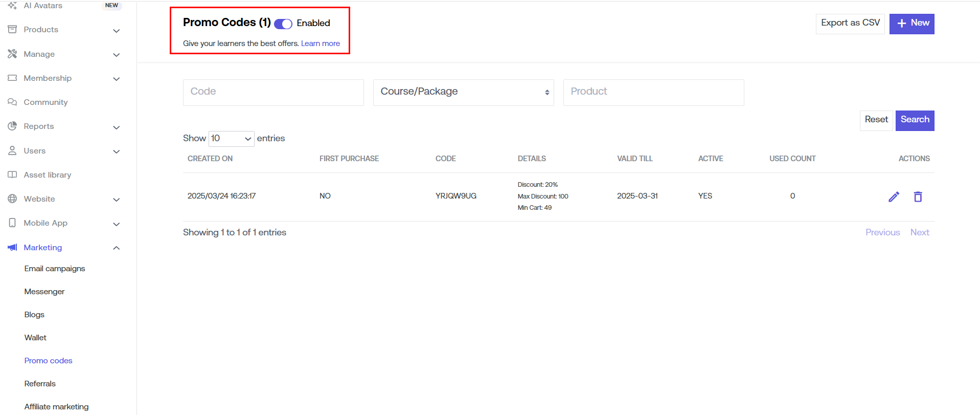Click the Code search input field
This screenshot has width=980, height=415.
click(x=273, y=92)
